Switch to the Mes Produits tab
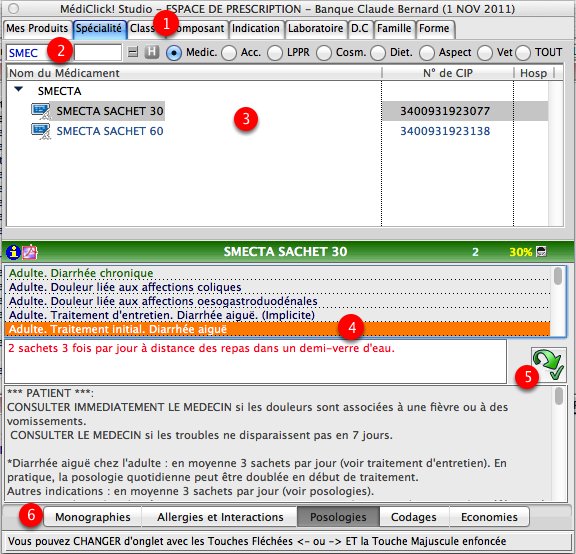The height and width of the screenshot is (554, 576). [37, 29]
